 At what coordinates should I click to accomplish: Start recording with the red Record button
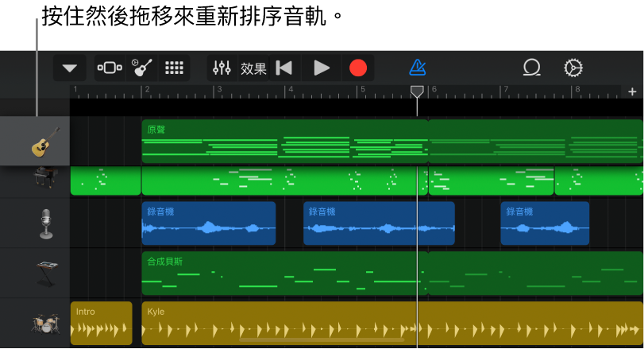point(357,68)
